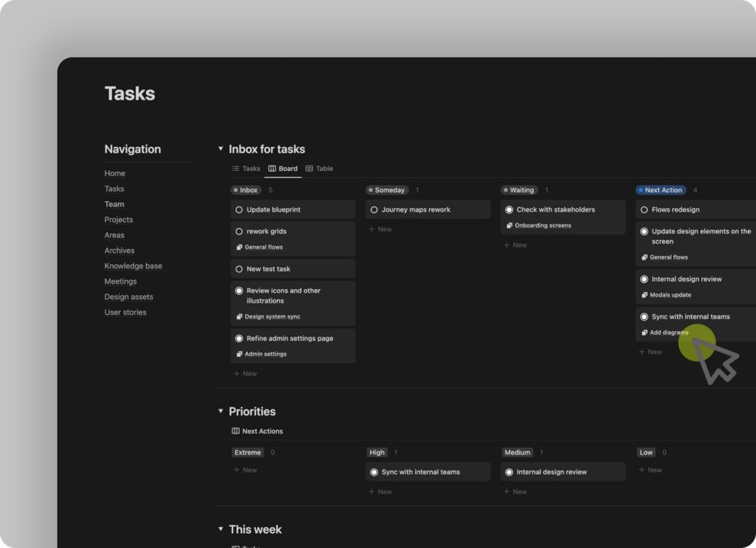Toggle Internal design review circle in Medium column
756x548 pixels.
[x=509, y=472]
